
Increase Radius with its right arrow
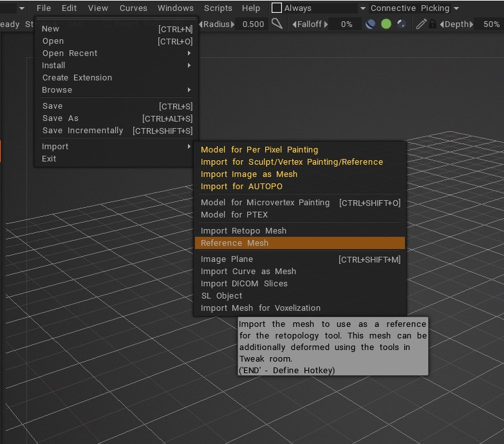232,24
